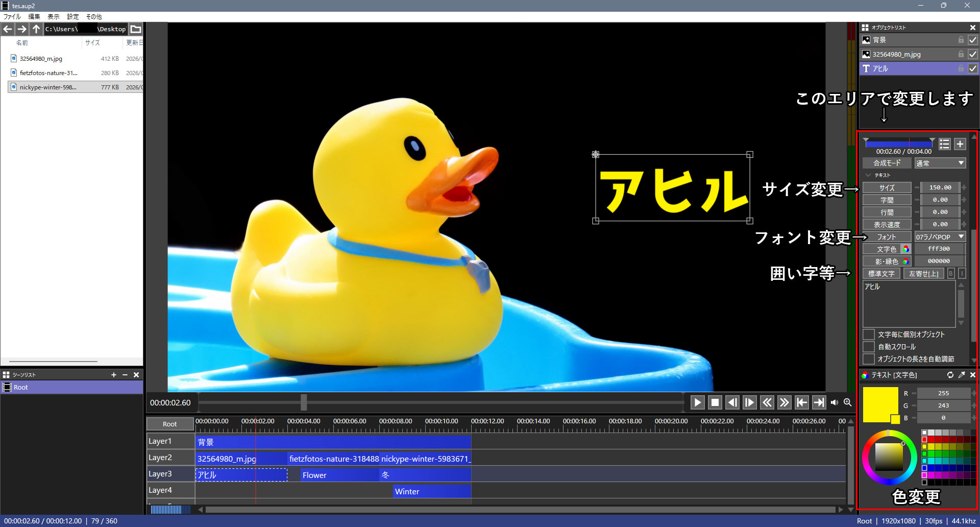Collapse the テキスト section expander

[x=868, y=175]
